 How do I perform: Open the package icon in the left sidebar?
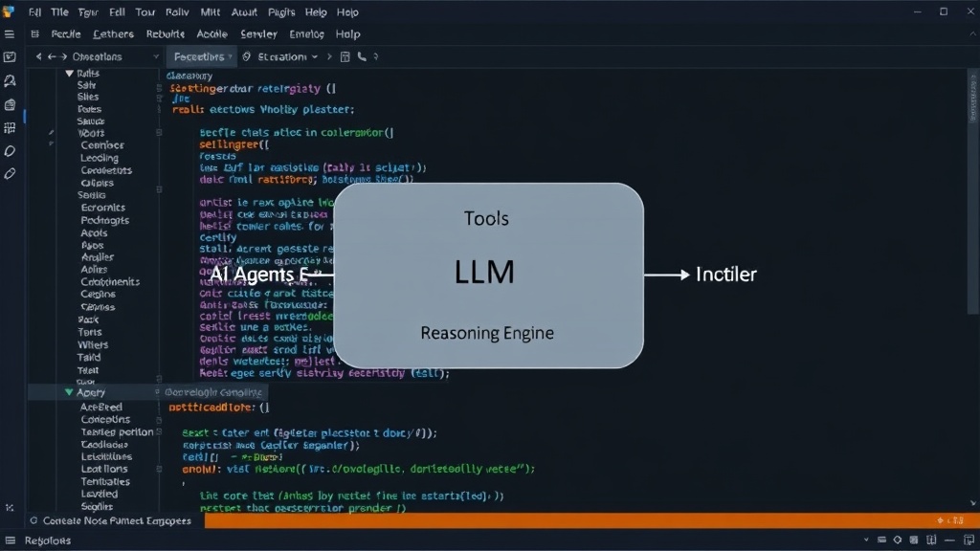pos(10,104)
